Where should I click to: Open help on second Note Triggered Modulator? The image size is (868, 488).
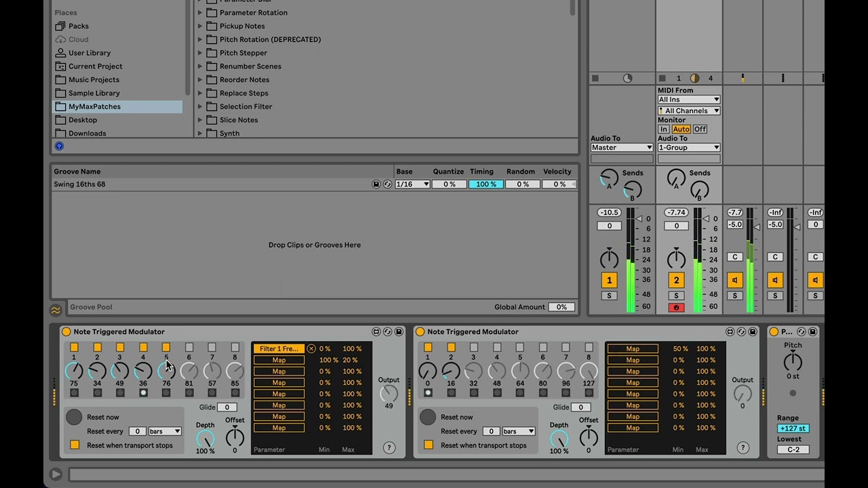pyautogui.click(x=743, y=447)
